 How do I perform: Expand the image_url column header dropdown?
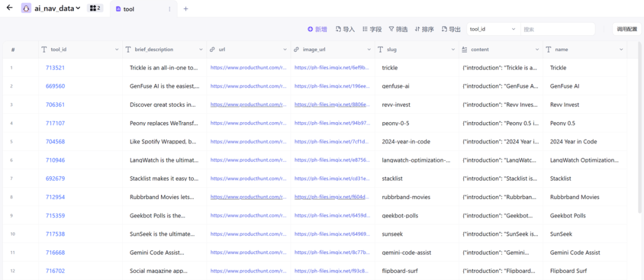(x=369, y=49)
